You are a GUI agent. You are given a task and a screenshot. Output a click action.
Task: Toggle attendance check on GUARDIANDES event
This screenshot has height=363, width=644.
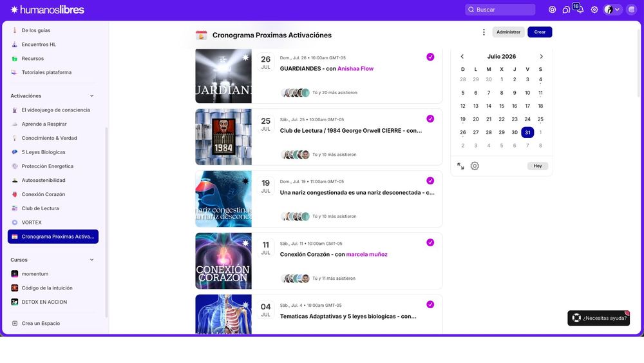pyautogui.click(x=430, y=57)
